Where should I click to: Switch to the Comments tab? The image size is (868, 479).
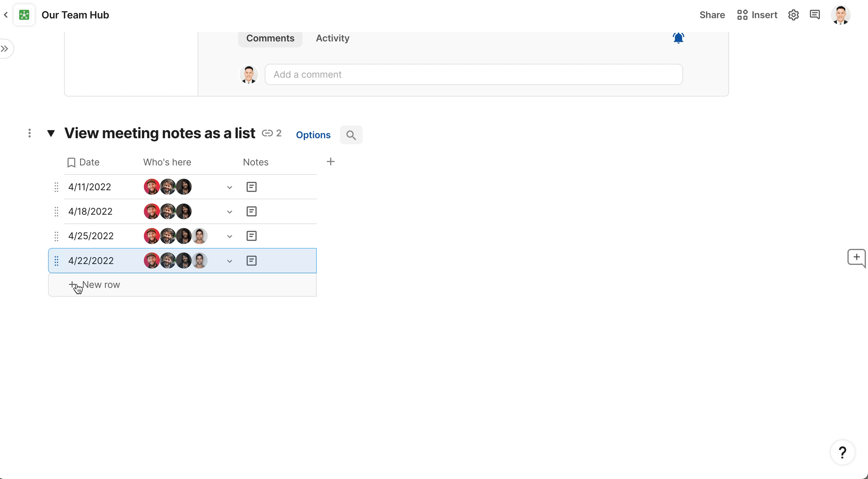(270, 38)
